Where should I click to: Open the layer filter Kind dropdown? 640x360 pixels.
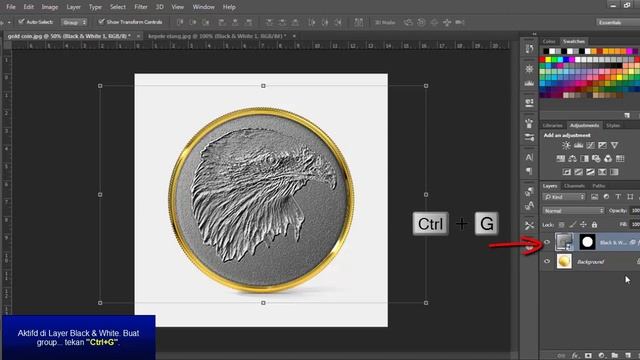(x=564, y=197)
